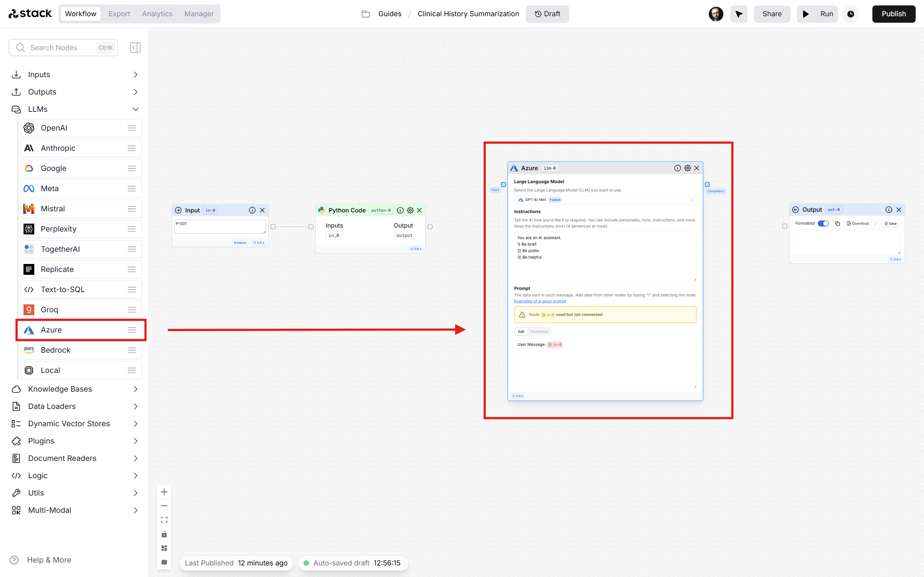Click the Output node info icon

click(889, 210)
